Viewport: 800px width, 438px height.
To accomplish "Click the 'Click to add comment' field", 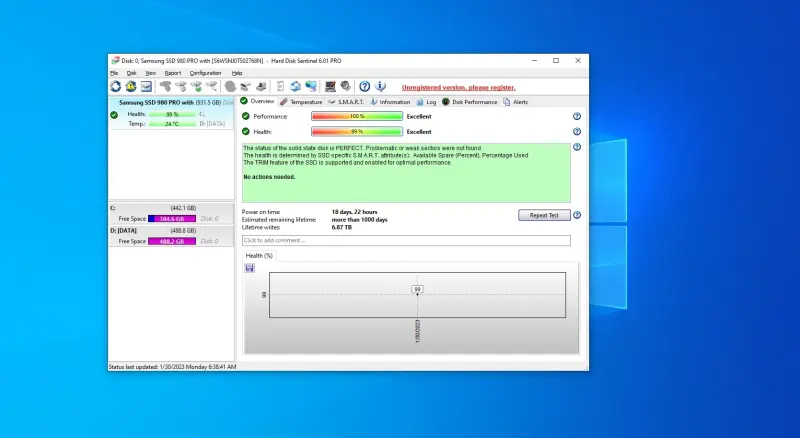I will [406, 240].
